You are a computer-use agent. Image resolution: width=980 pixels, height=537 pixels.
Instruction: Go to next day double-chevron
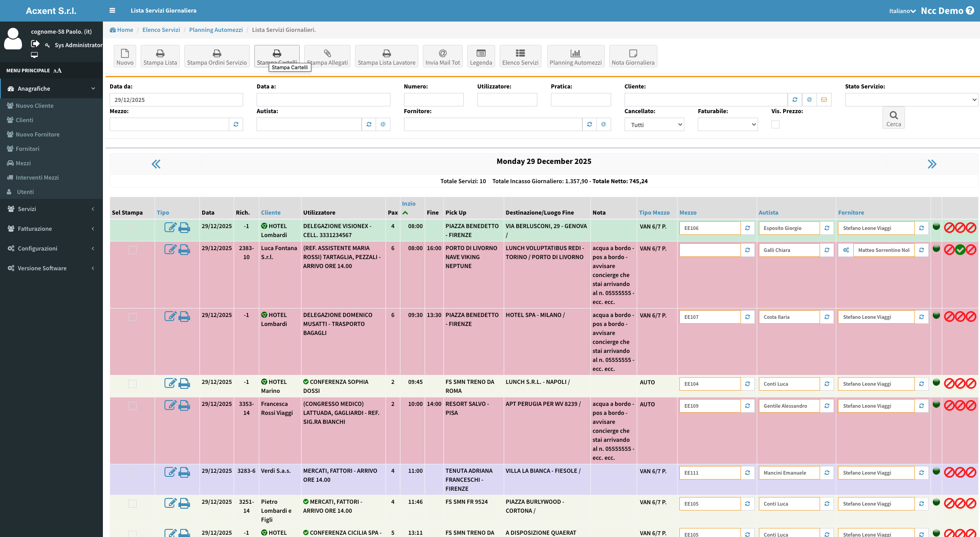932,164
